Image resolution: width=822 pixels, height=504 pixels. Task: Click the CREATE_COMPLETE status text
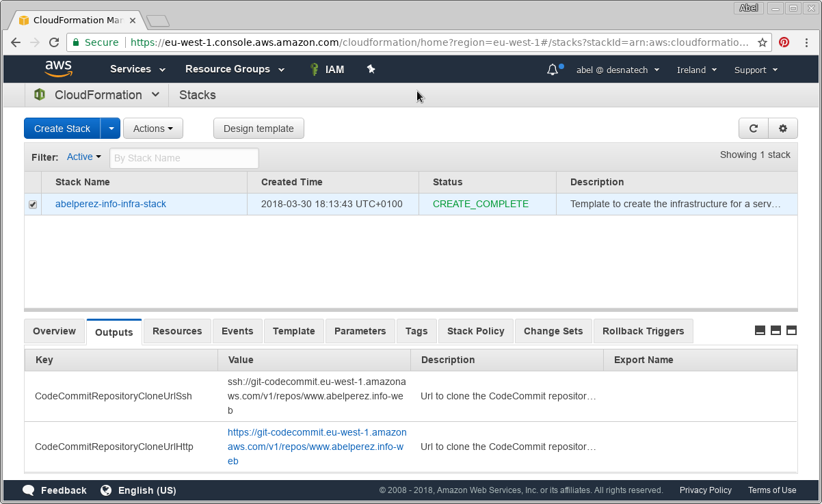coord(481,204)
